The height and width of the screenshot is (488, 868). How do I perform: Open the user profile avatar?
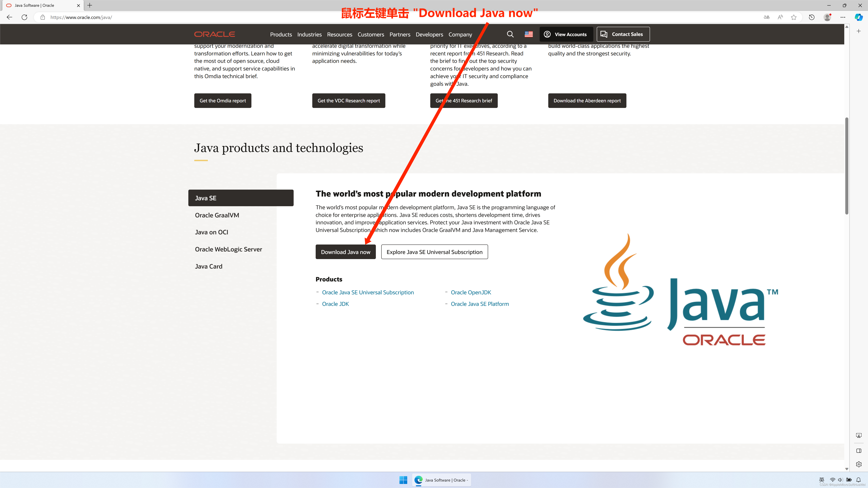pos(827,17)
